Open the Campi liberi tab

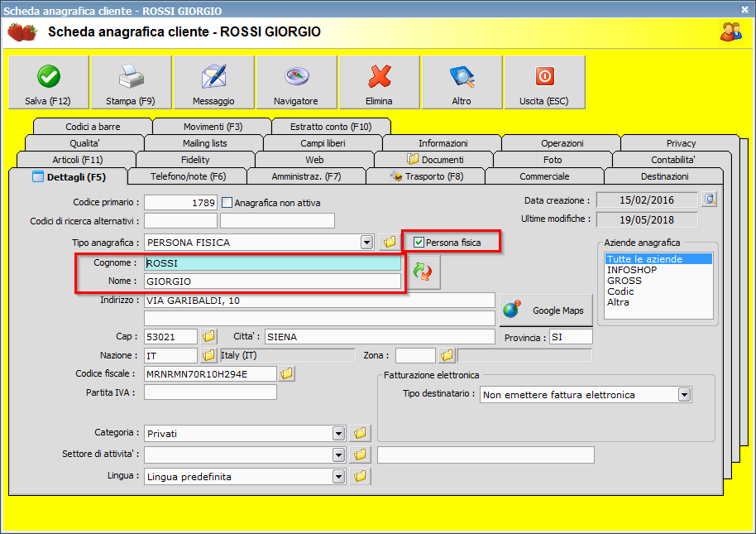click(323, 142)
